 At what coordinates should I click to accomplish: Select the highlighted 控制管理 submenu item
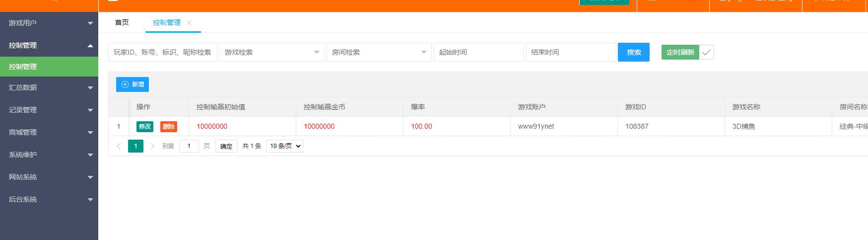(x=49, y=67)
